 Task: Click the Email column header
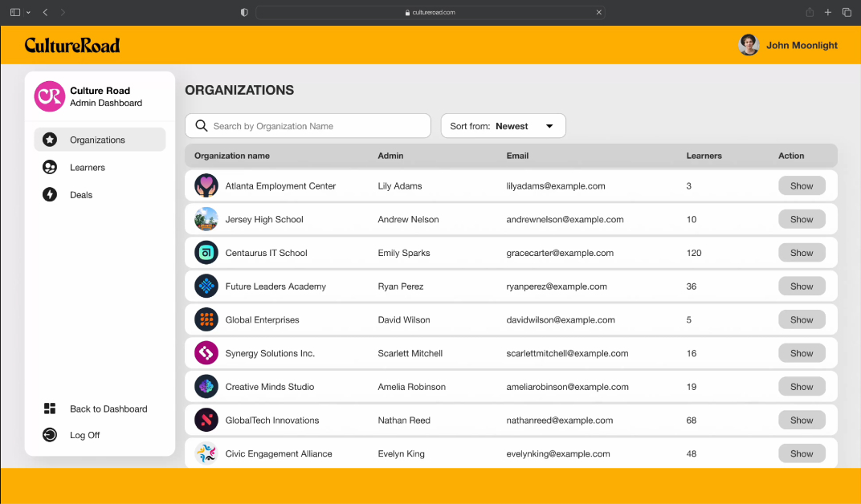[517, 156]
